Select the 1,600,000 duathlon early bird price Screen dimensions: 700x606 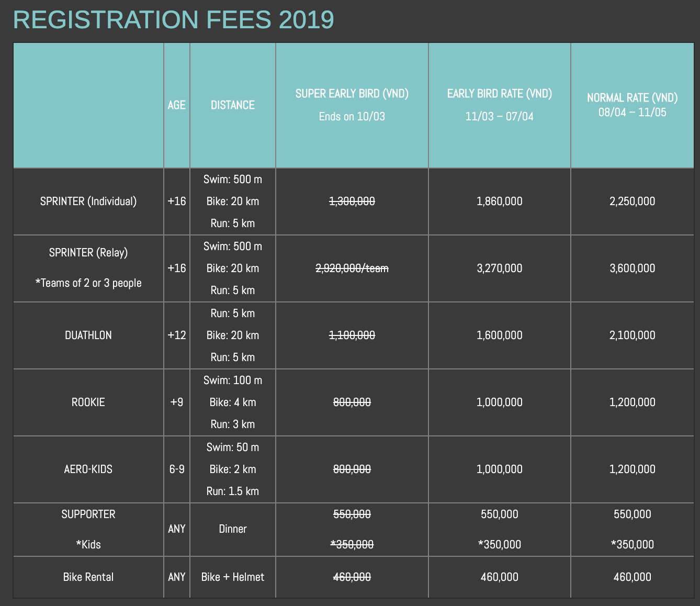point(499,335)
